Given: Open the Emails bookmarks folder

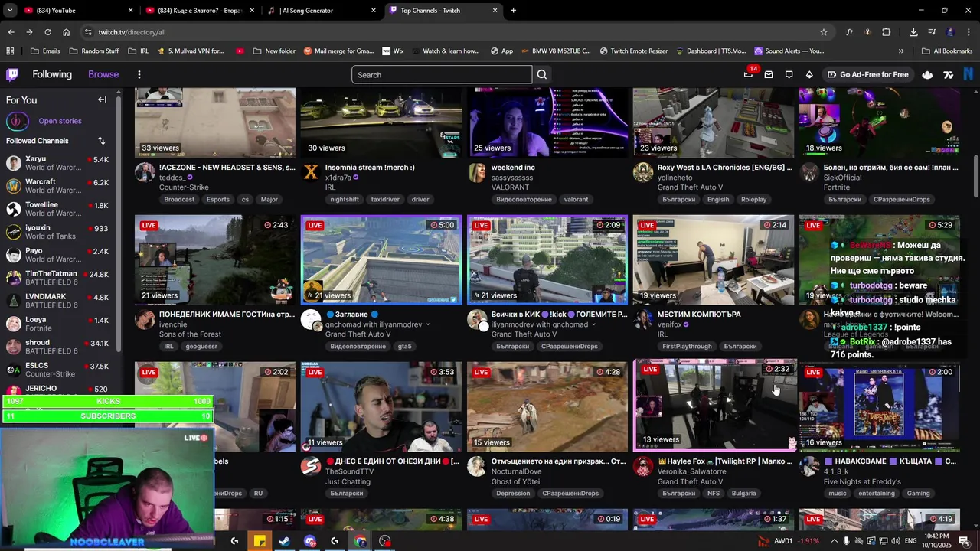Looking at the screenshot, I should pyautogui.click(x=45, y=51).
